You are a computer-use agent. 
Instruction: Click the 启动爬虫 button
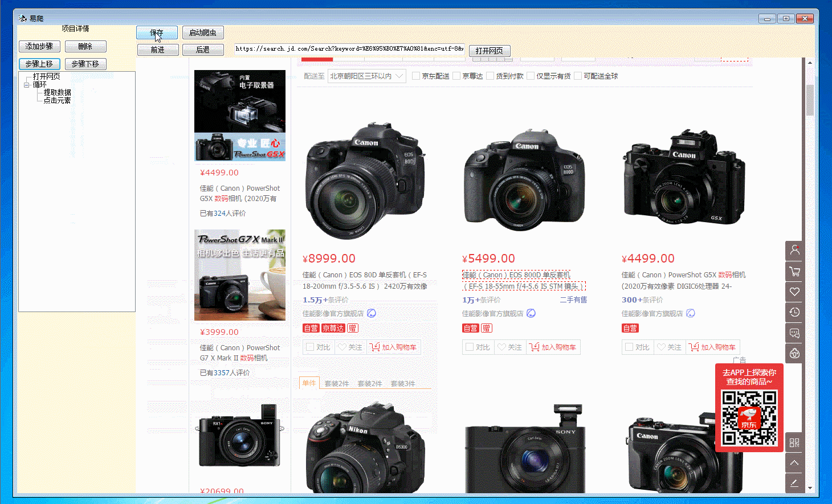coord(203,32)
